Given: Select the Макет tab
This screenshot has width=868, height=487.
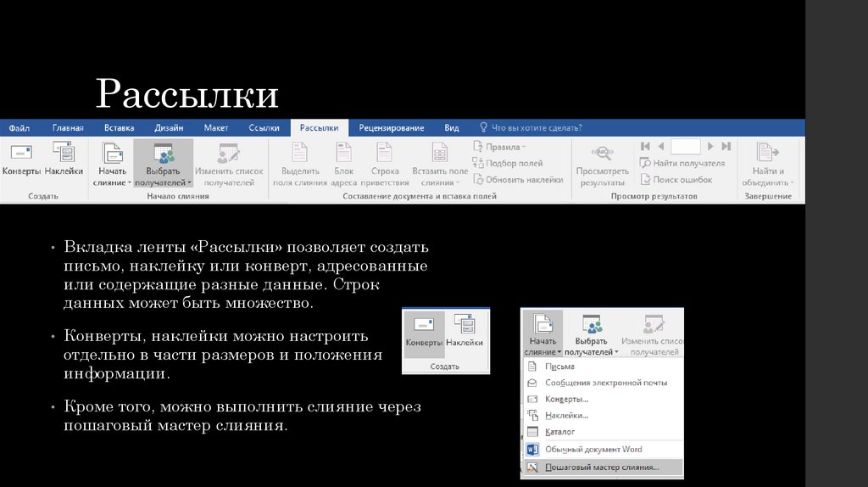Looking at the screenshot, I should click(x=216, y=128).
